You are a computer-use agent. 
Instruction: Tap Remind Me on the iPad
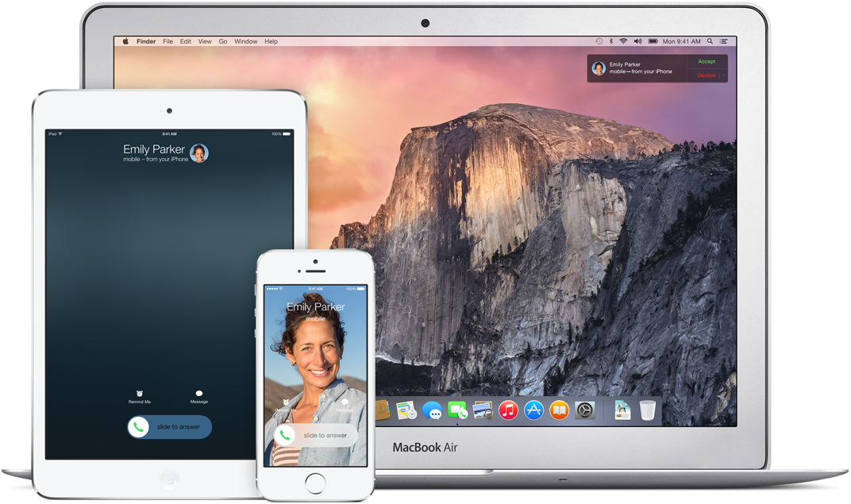(x=140, y=397)
